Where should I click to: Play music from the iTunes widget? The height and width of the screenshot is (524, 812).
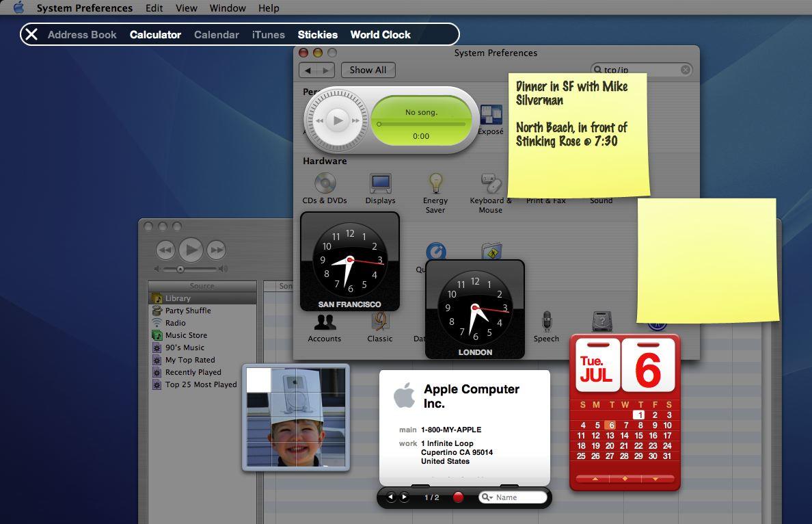338,120
